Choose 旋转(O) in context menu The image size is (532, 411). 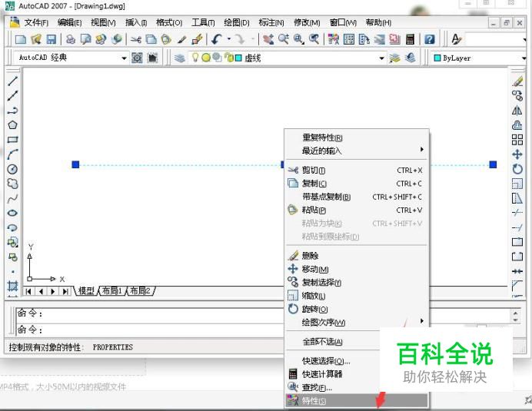click(356, 310)
